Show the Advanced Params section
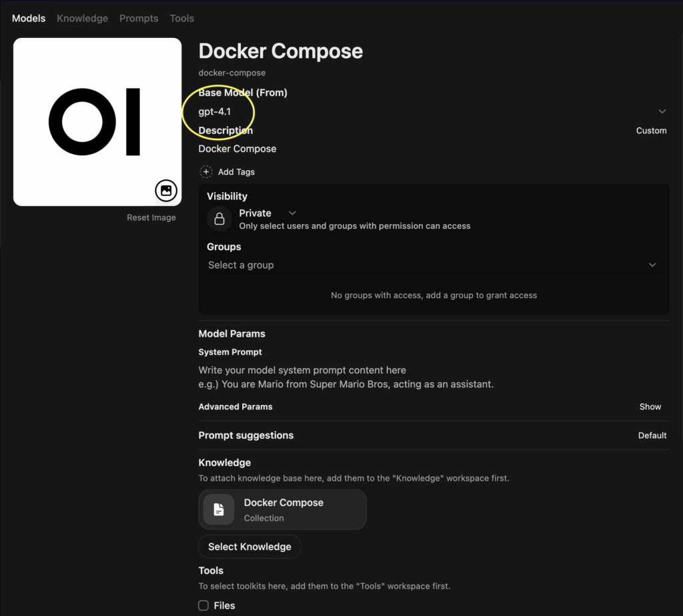Screen dimensions: 683x616 coord(650,407)
